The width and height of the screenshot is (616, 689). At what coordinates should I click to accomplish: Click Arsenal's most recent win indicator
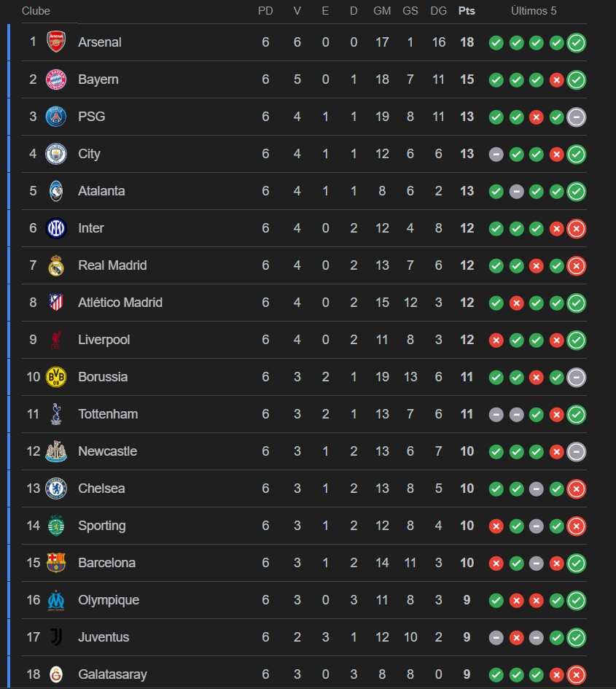(577, 42)
